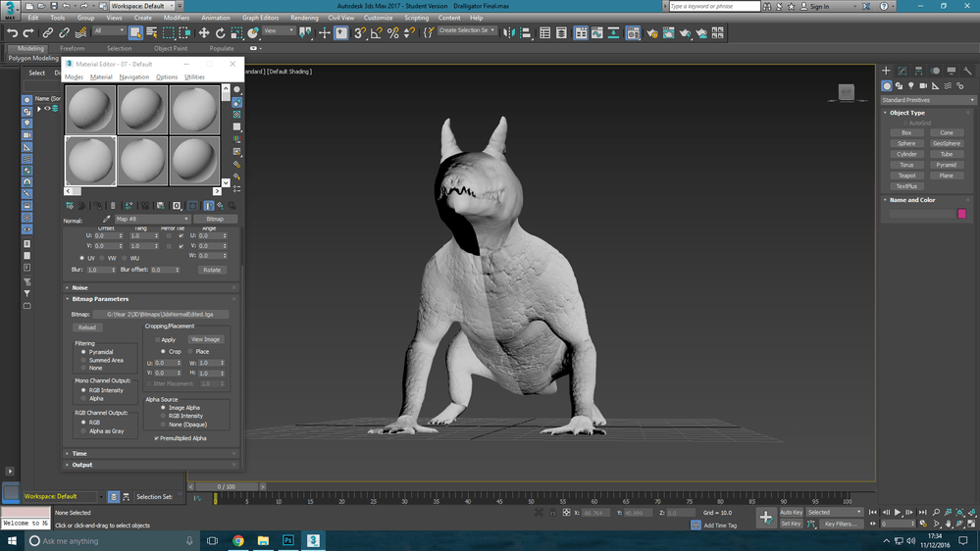
Task: Expand the Output rollout
Action: click(81, 465)
